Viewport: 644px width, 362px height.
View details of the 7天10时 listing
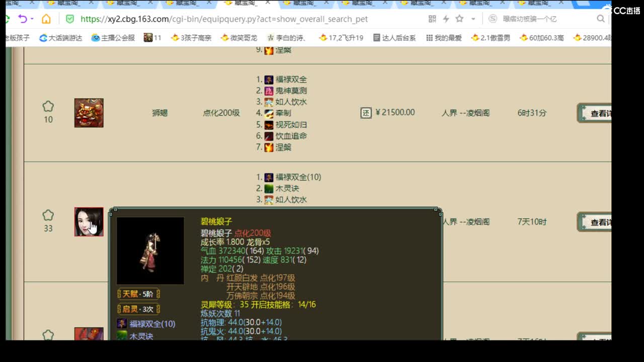594,222
